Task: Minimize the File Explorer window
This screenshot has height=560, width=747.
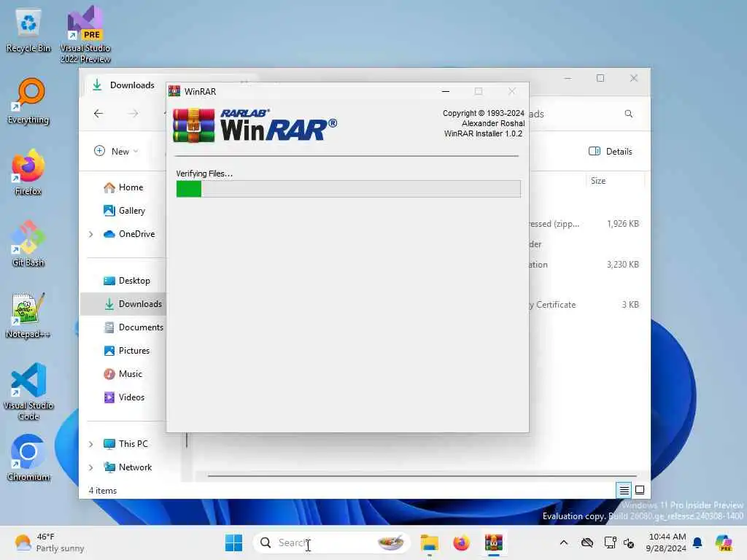Action: 568,78
